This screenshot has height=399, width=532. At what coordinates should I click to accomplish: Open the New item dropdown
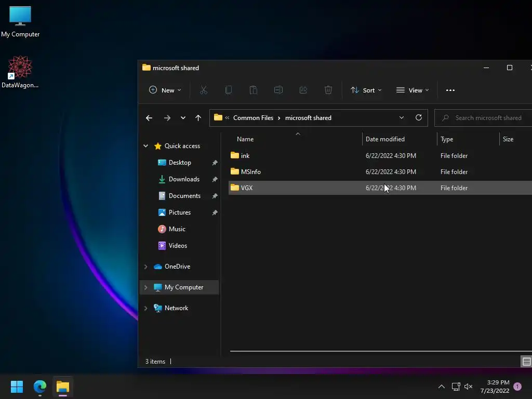click(165, 90)
